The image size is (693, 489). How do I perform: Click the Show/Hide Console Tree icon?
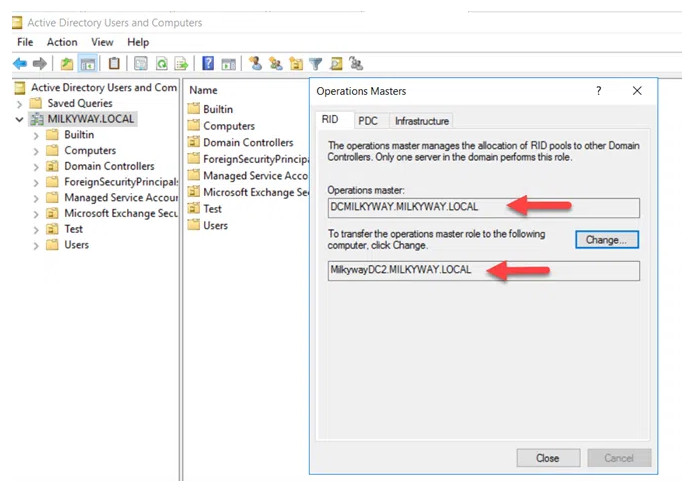pos(87,63)
